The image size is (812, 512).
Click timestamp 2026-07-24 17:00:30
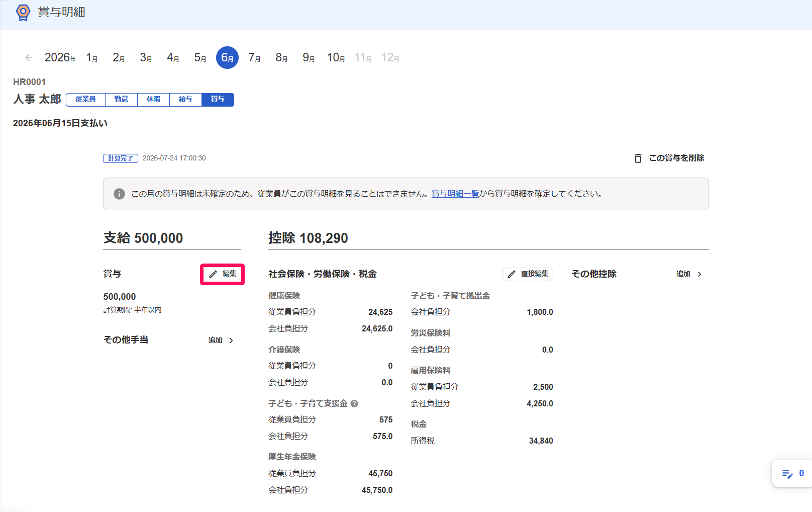174,158
